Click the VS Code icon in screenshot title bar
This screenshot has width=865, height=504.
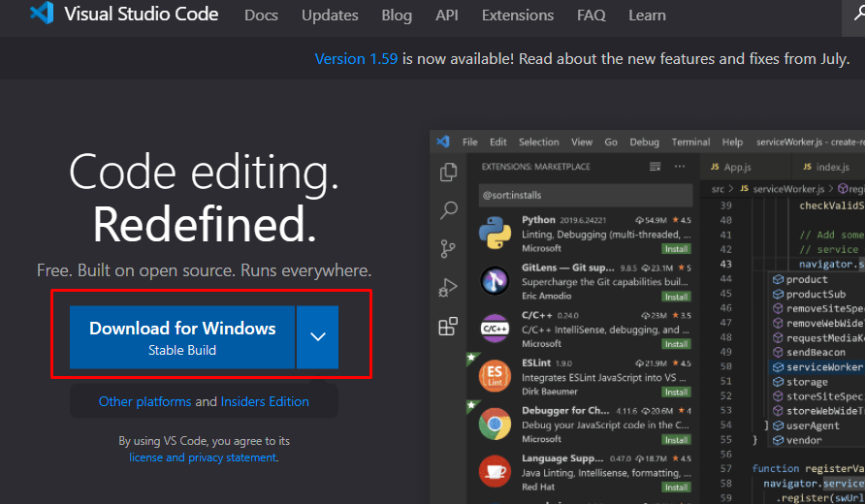[443, 142]
